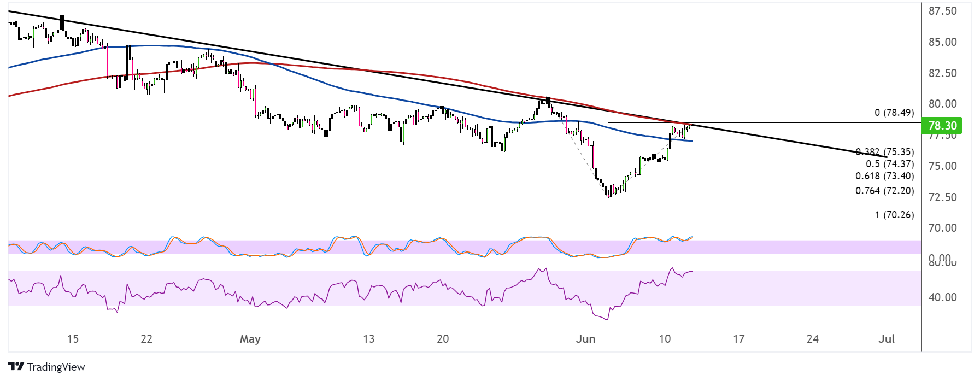Click the 24 date on time axis
The width and height of the screenshot is (980, 381).
tap(813, 339)
